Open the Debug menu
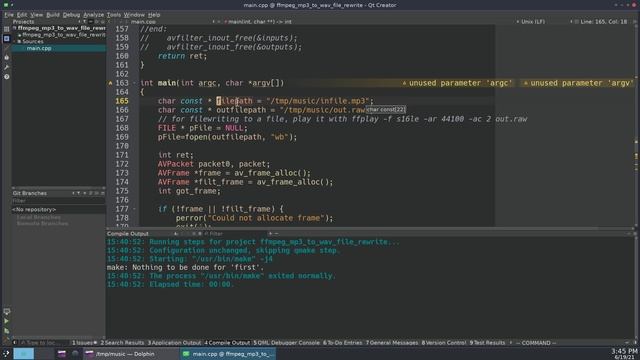The height and width of the screenshot is (360, 640). click(71, 15)
